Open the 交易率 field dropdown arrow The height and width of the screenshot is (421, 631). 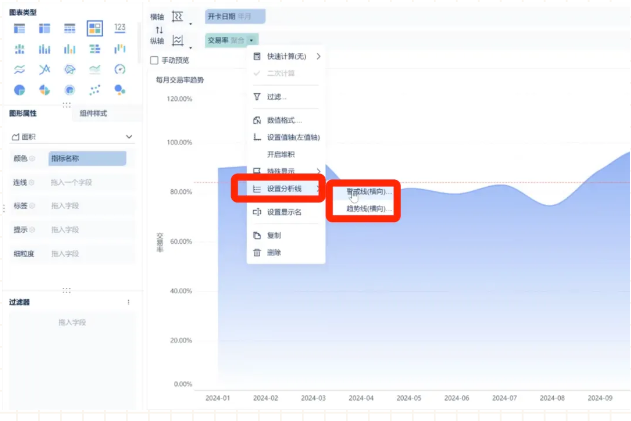(251, 40)
